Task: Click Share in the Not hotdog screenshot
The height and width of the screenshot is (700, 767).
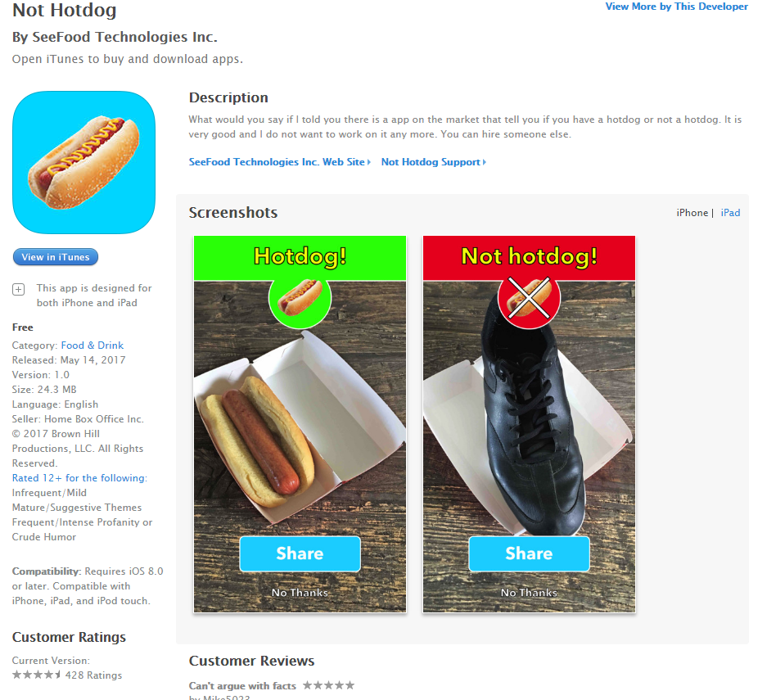Action: pos(529,553)
